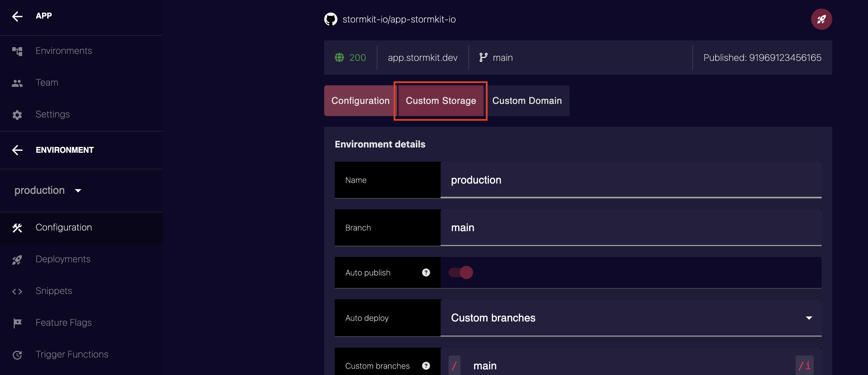Click the git branch icon beside main
Image resolution: width=868 pixels, height=375 pixels.
click(483, 58)
